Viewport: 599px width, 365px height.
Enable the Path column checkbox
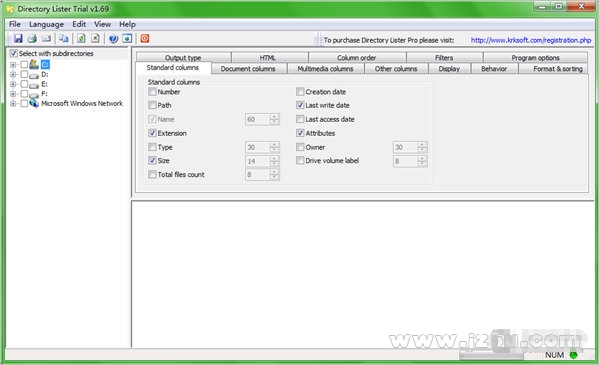point(152,105)
